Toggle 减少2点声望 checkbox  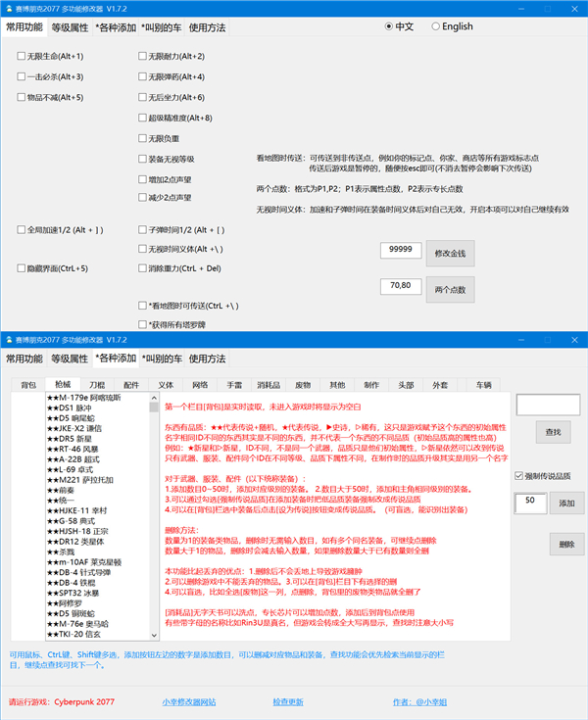(x=142, y=198)
